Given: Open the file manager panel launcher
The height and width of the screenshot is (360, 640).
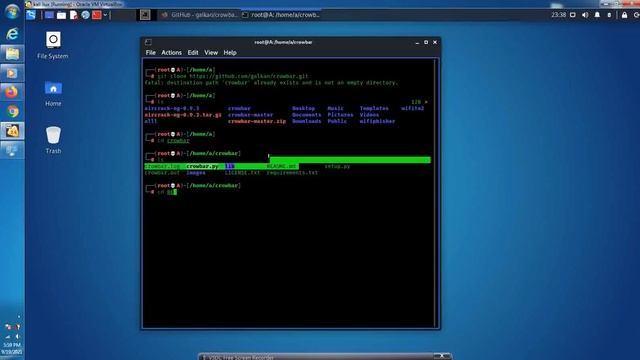Looking at the screenshot, I should (x=61, y=15).
